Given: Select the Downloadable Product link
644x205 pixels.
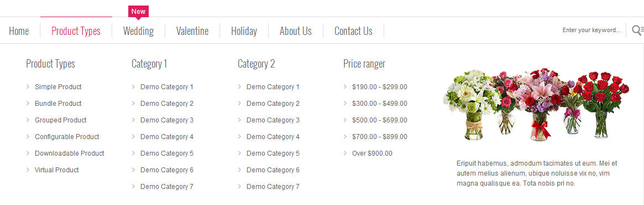Looking at the screenshot, I should tap(70, 153).
